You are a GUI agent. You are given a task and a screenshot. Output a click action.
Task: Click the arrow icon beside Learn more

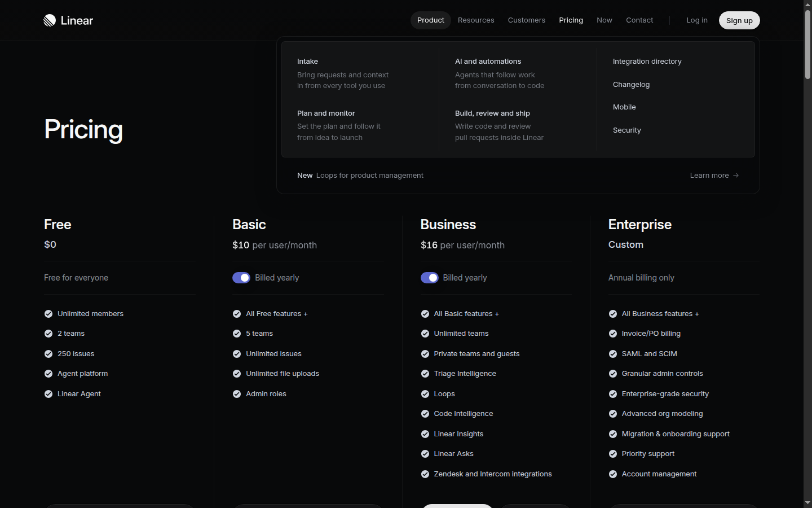coord(736,176)
